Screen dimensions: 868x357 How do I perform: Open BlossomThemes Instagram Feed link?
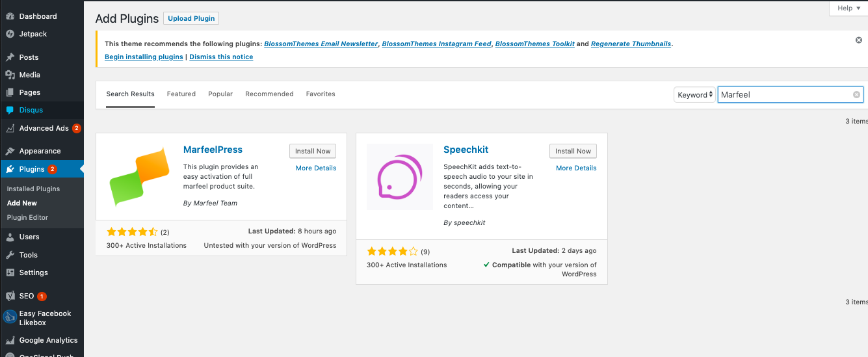pyautogui.click(x=436, y=44)
